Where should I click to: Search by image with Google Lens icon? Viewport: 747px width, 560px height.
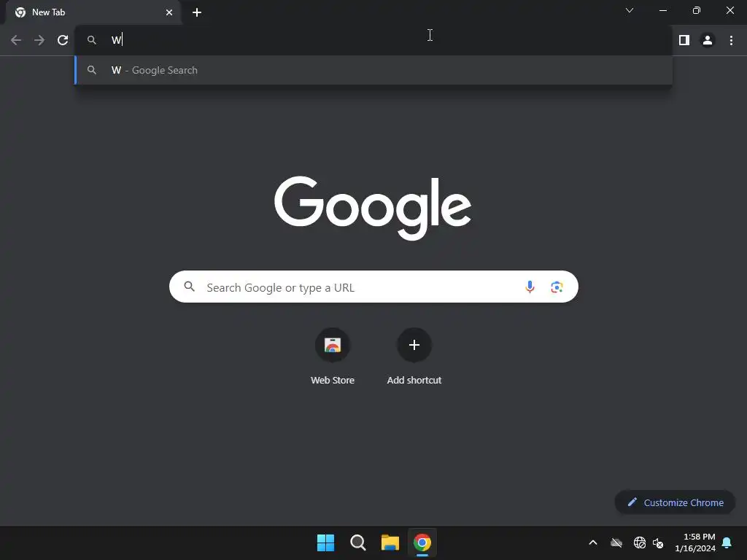coord(557,287)
